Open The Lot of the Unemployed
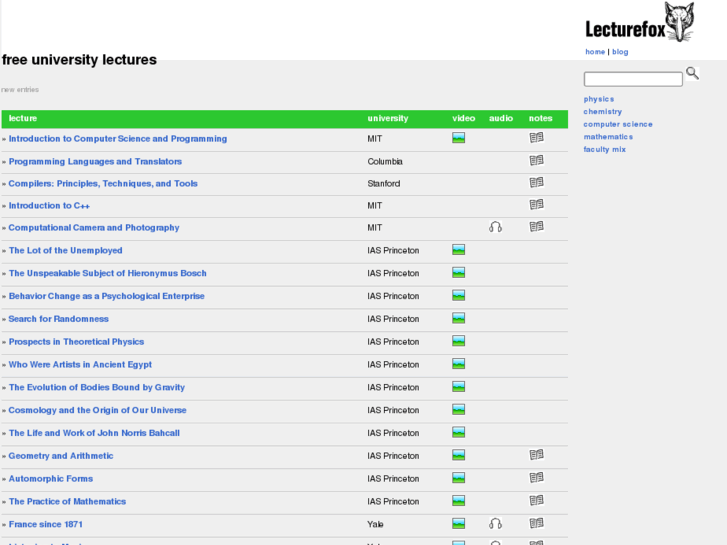This screenshot has height=545, width=727. tap(65, 250)
